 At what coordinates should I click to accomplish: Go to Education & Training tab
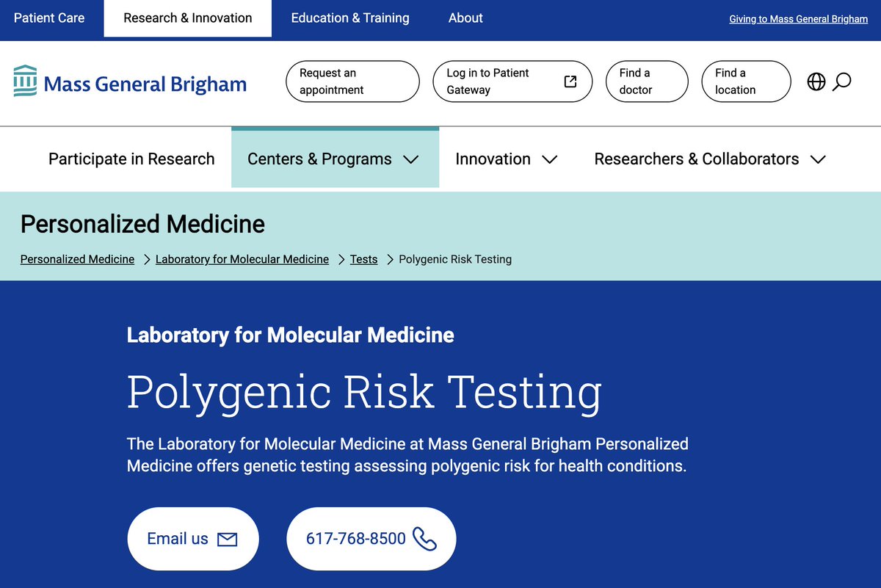point(350,18)
